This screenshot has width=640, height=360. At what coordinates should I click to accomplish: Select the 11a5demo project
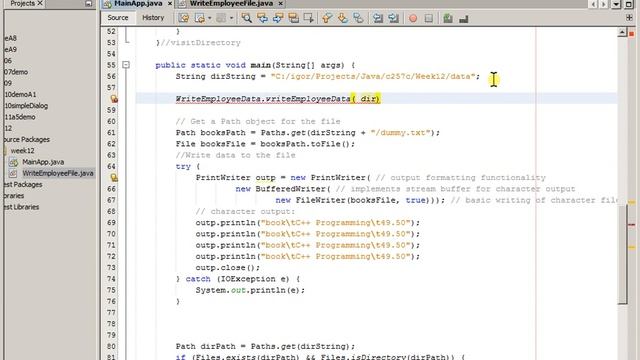20,117
